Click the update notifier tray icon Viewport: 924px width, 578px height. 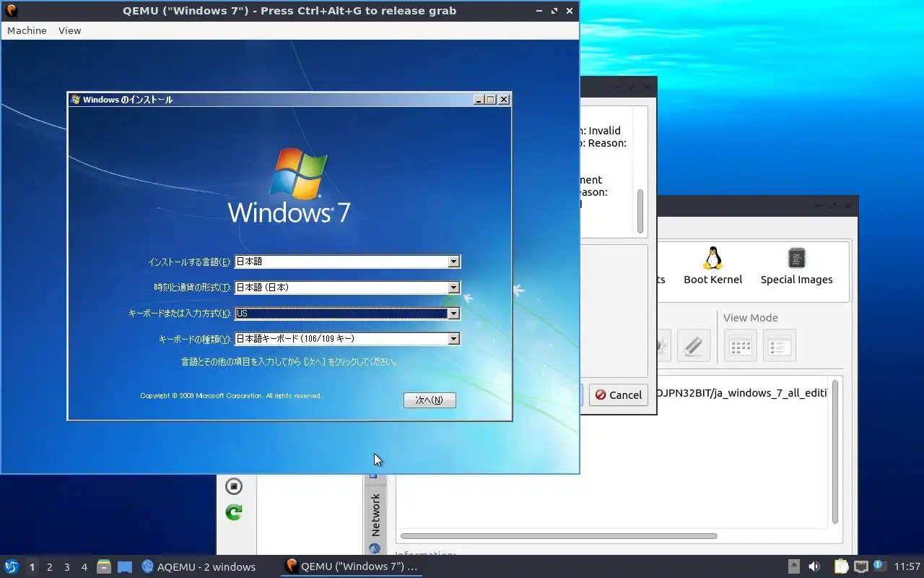(879, 566)
